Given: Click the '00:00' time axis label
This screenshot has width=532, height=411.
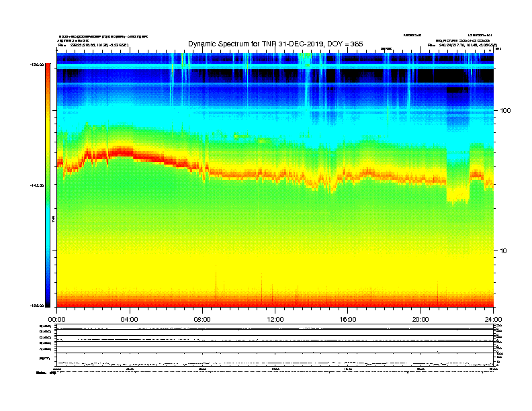Looking at the screenshot, I should pos(56,320).
